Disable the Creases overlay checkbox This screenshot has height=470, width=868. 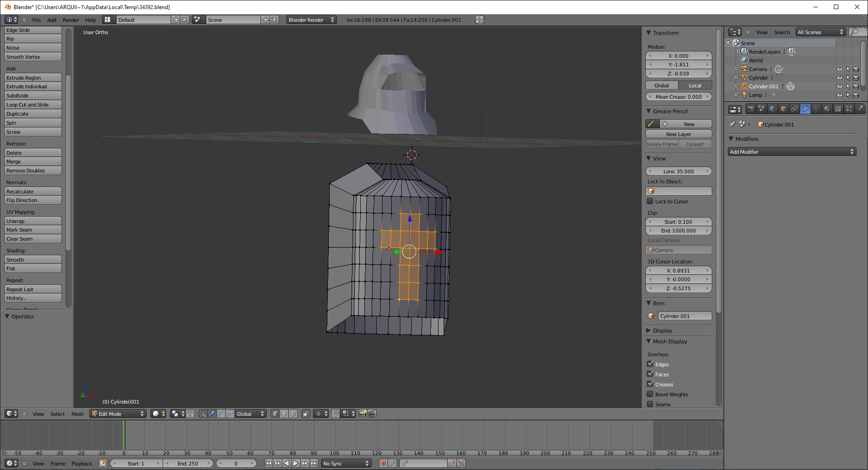click(650, 384)
